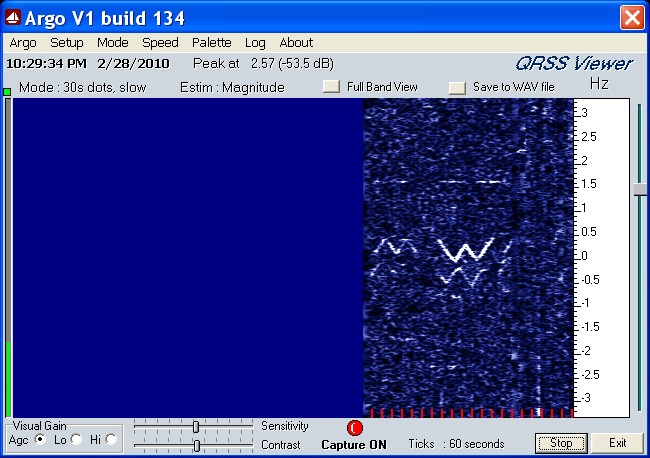Click the Contrast slider handle
This screenshot has height=458, width=650.
click(x=196, y=445)
